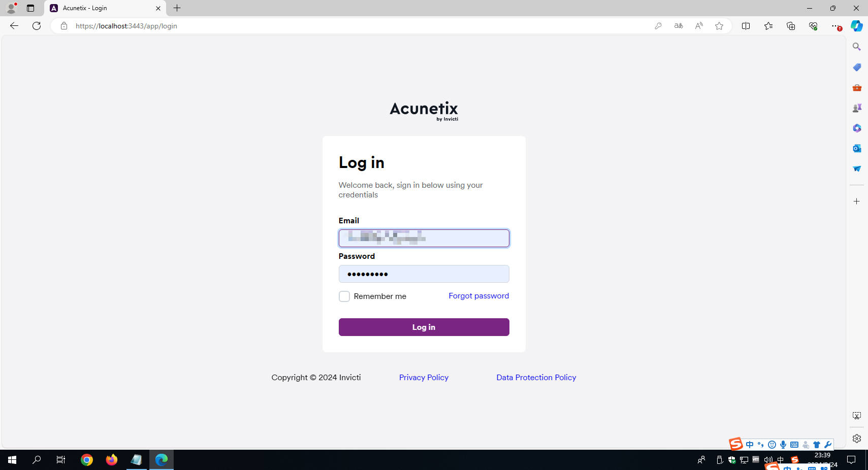Click the Acunetix by Invicti logo
This screenshot has width=868, height=470.
(x=424, y=111)
